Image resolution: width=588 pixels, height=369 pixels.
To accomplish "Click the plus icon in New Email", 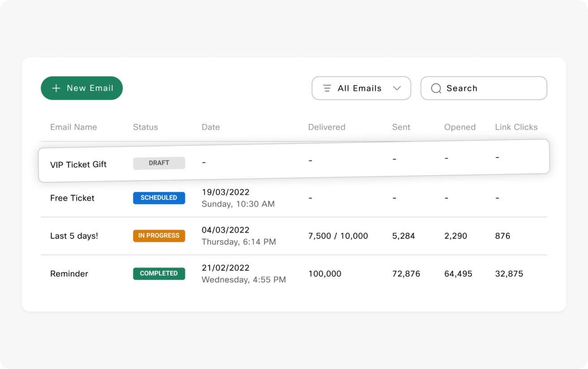I will click(56, 88).
